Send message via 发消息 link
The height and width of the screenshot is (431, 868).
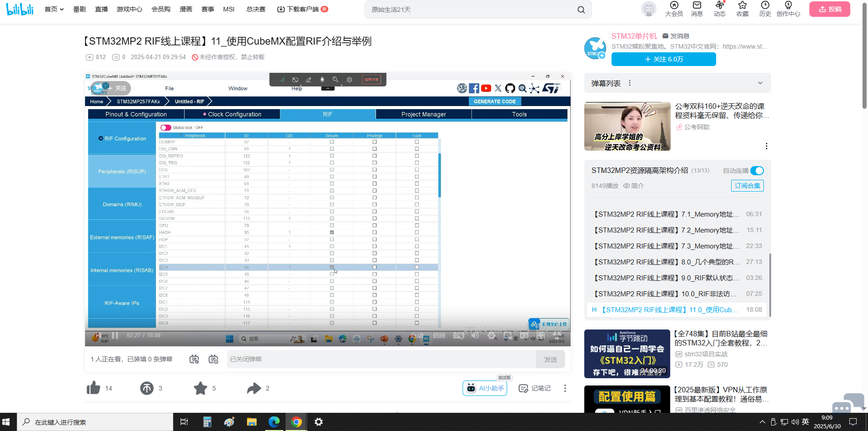(x=676, y=36)
